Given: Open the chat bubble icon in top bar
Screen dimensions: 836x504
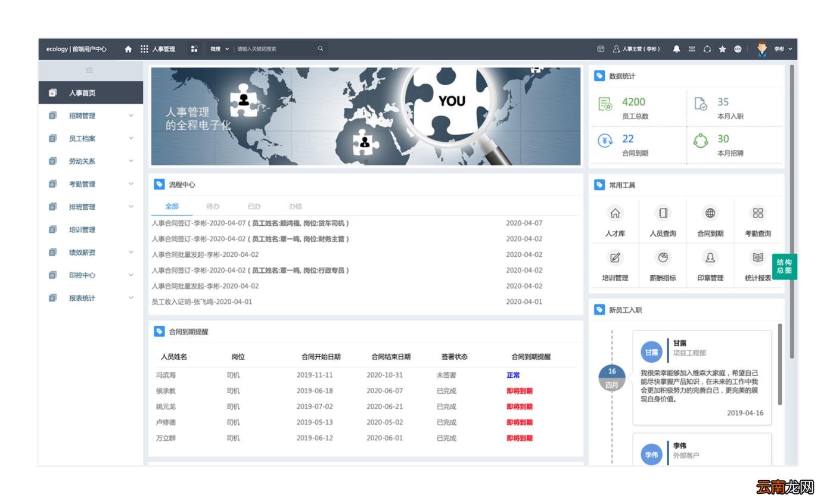Looking at the screenshot, I should [738, 49].
